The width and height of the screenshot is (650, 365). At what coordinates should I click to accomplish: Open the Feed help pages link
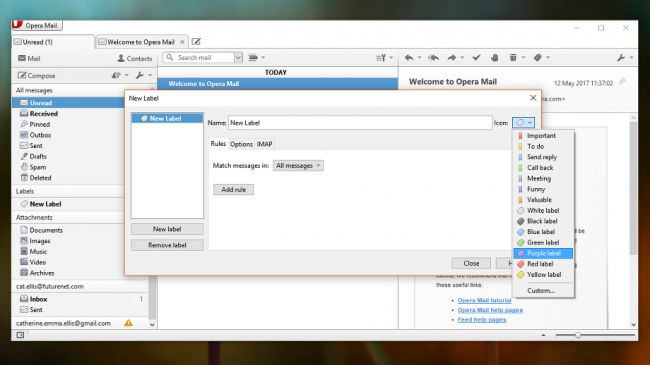click(x=482, y=319)
